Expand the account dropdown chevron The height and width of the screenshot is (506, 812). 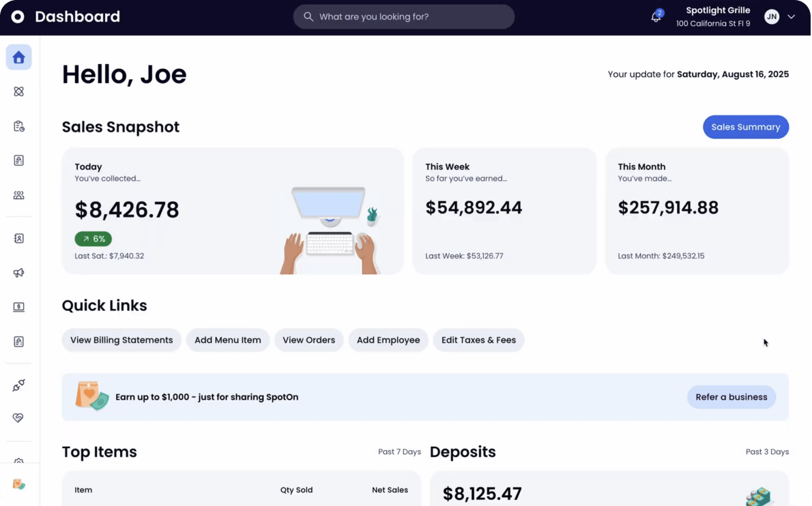792,16
